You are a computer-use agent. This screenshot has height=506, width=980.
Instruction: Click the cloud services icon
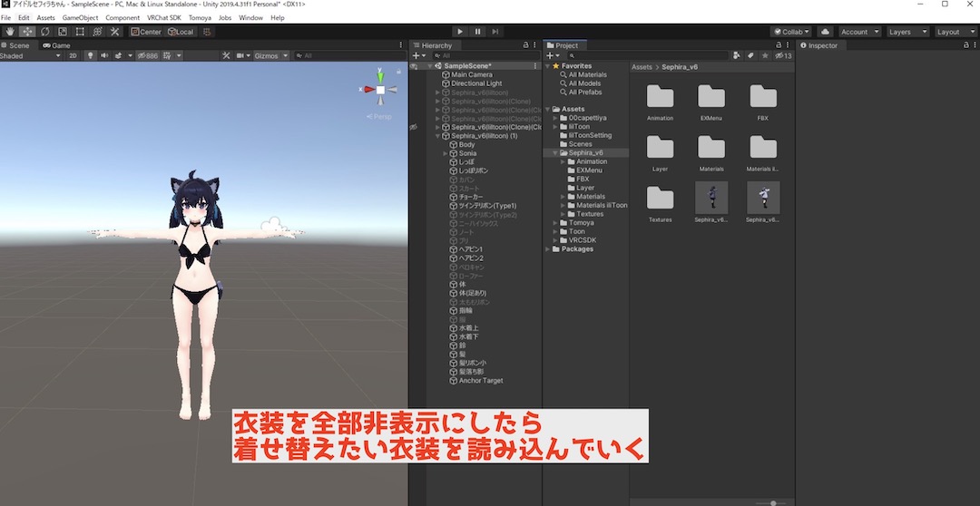824,31
